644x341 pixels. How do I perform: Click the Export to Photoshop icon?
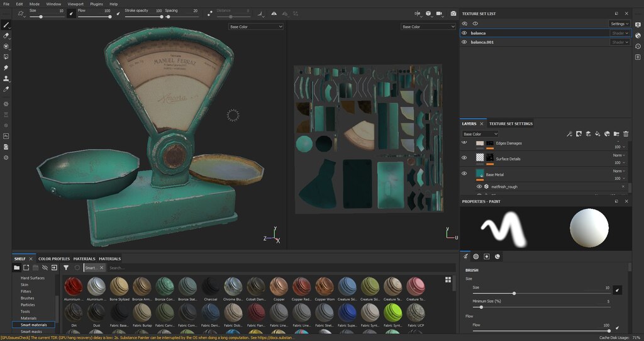click(6, 136)
